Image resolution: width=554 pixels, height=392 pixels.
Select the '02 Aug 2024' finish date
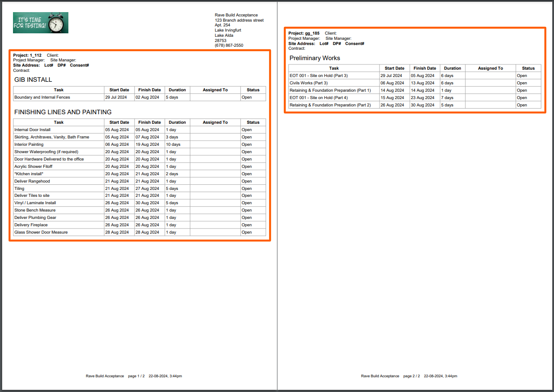click(147, 97)
